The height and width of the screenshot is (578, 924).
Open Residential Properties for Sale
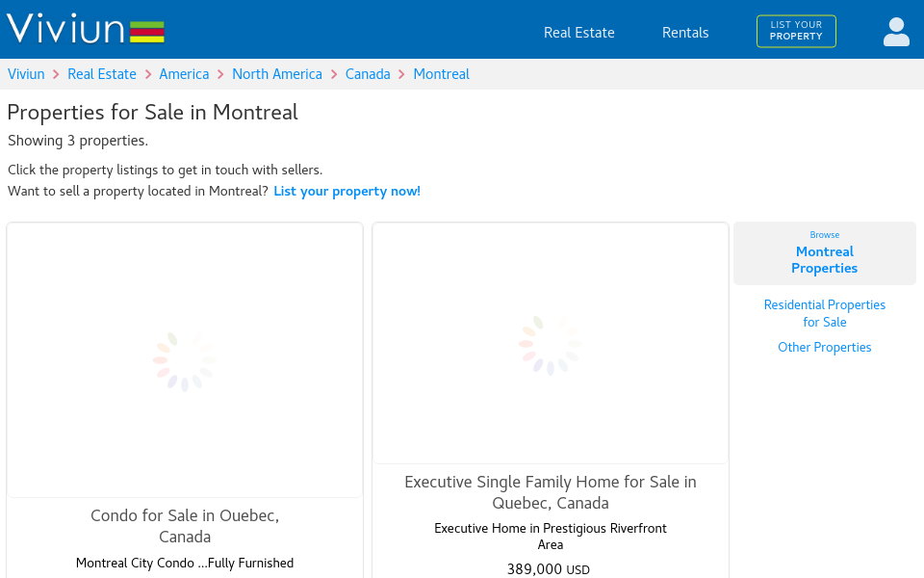(x=824, y=313)
